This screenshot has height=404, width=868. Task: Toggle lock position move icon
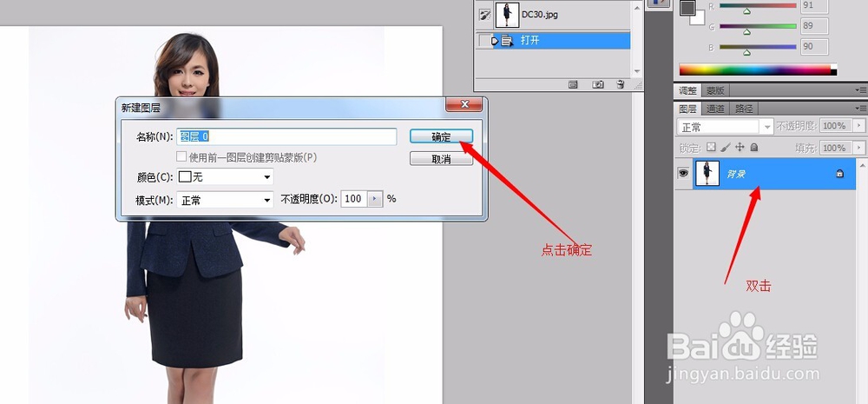740,148
